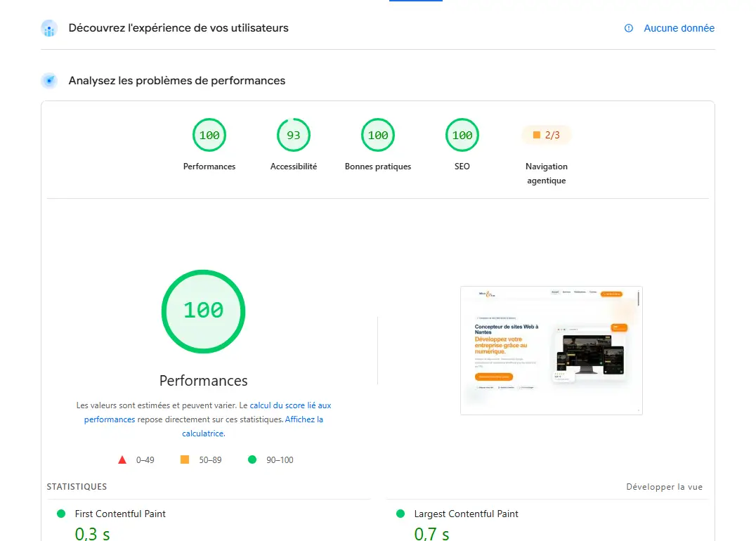The image size is (756, 541).
Task: Click the First Contentful Paint metric title
Action: 120,514
